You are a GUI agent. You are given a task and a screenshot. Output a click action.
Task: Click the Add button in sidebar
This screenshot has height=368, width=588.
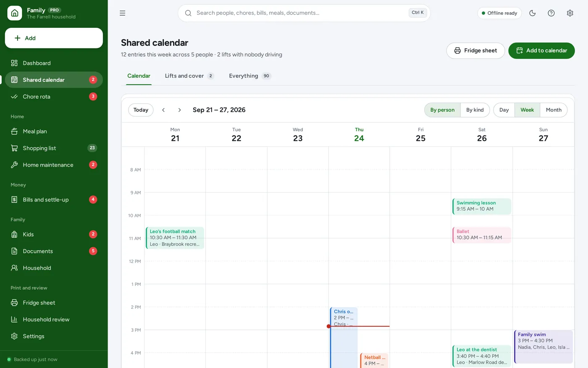(x=54, y=38)
